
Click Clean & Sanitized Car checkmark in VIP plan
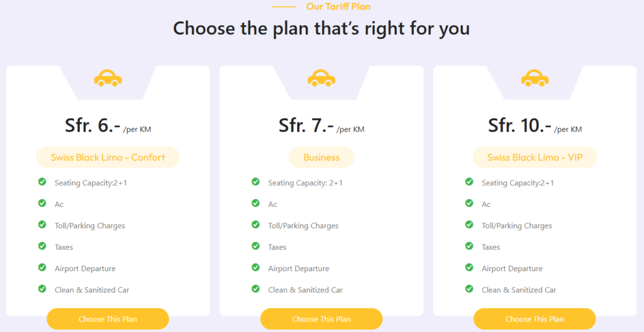(x=469, y=289)
